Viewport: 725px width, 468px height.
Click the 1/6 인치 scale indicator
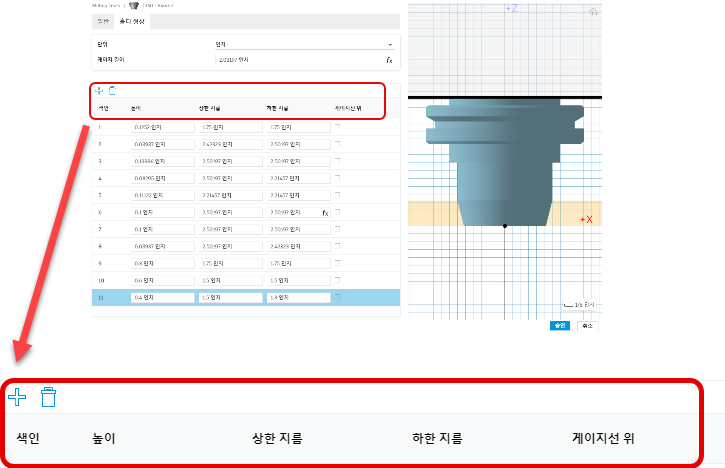point(579,305)
